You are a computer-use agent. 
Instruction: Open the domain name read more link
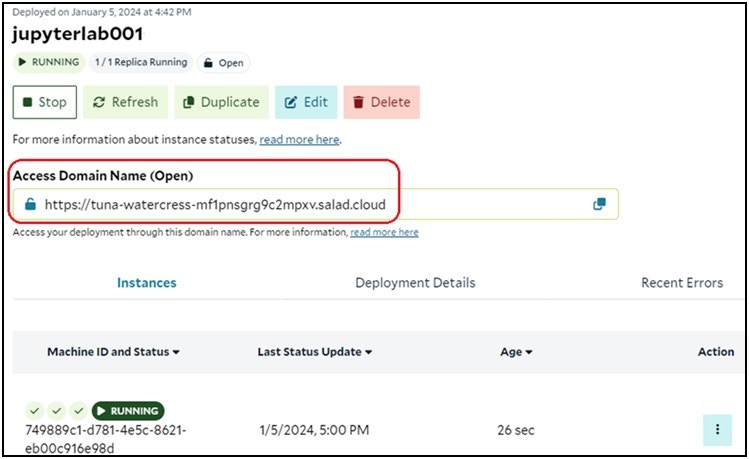384,232
